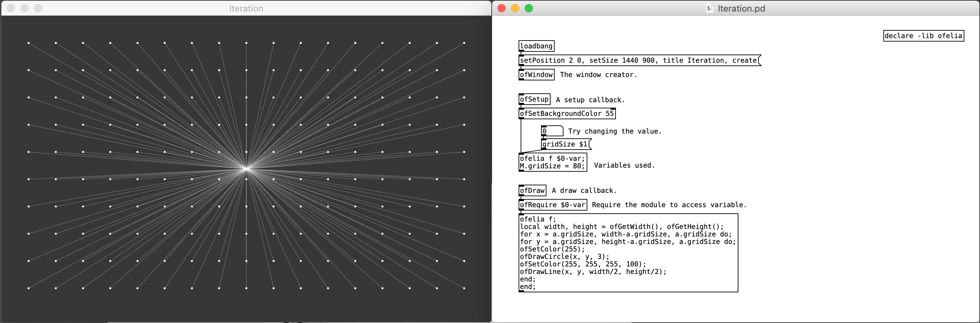The height and width of the screenshot is (323, 980).
Task: Click comment 'Try changing the value.'
Action: pos(615,131)
